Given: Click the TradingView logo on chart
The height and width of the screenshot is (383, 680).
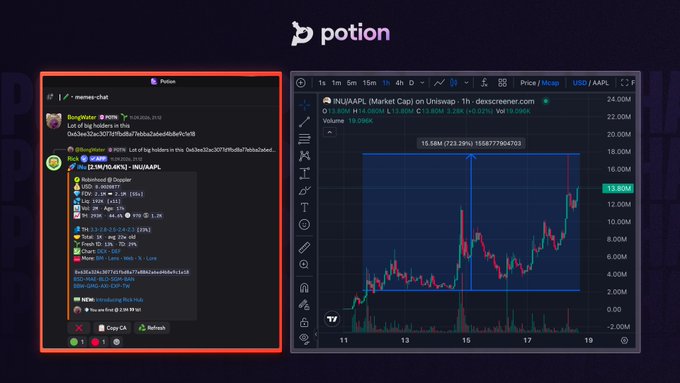Looking at the screenshot, I should (x=332, y=319).
